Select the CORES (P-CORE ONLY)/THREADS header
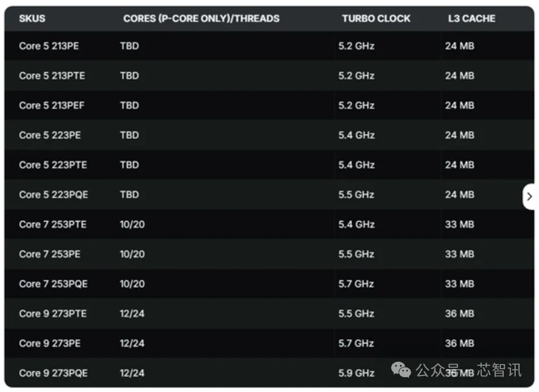 point(201,18)
